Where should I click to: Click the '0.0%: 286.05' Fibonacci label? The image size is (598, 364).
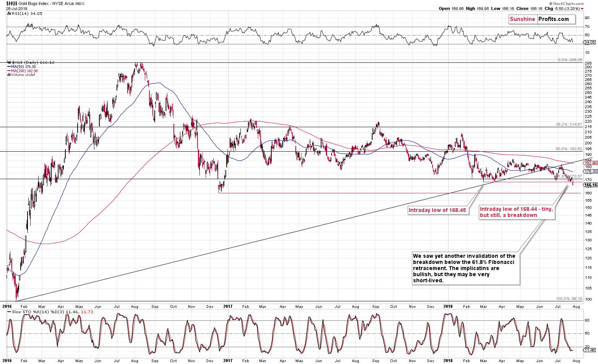570,60
